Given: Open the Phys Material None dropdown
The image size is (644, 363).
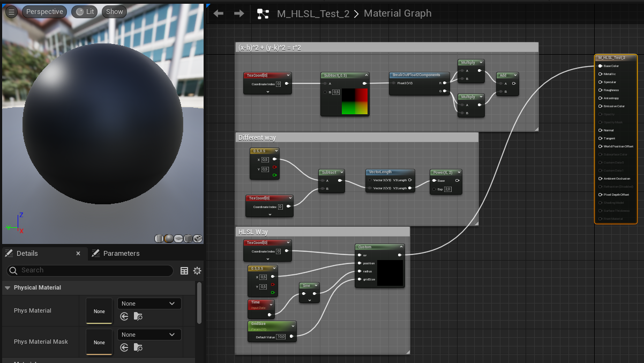Looking at the screenshot, I should [x=149, y=303].
